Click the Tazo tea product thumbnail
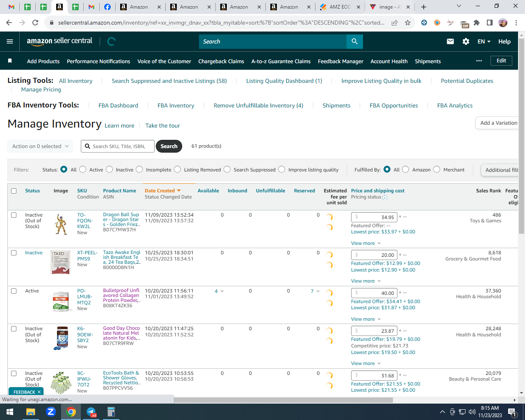 click(60, 262)
